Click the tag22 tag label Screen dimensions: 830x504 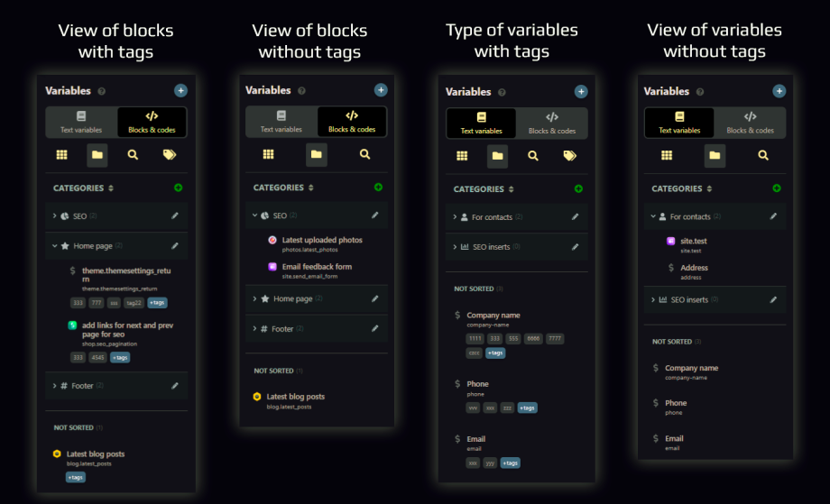coord(134,303)
